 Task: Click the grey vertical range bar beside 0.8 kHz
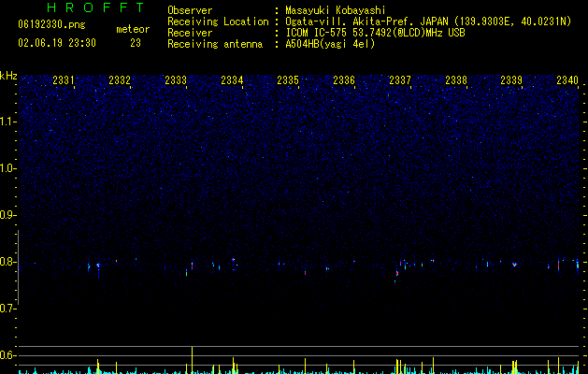[18, 266]
